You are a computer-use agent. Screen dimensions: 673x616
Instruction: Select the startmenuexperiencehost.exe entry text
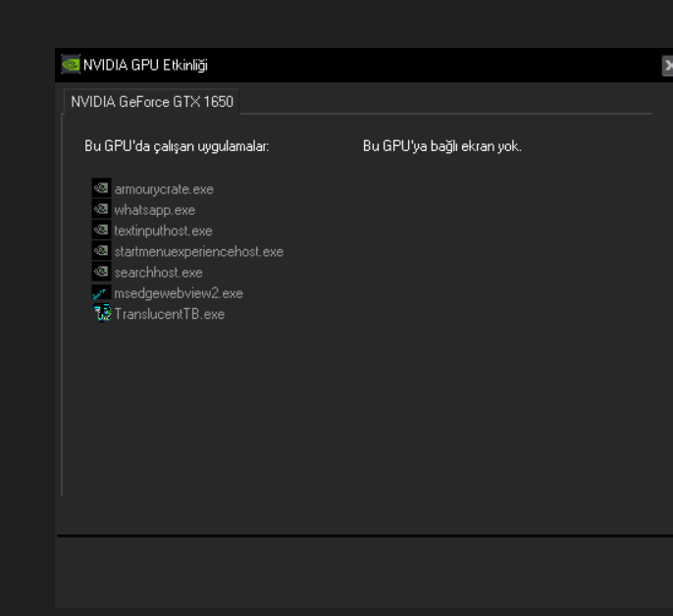point(199,252)
